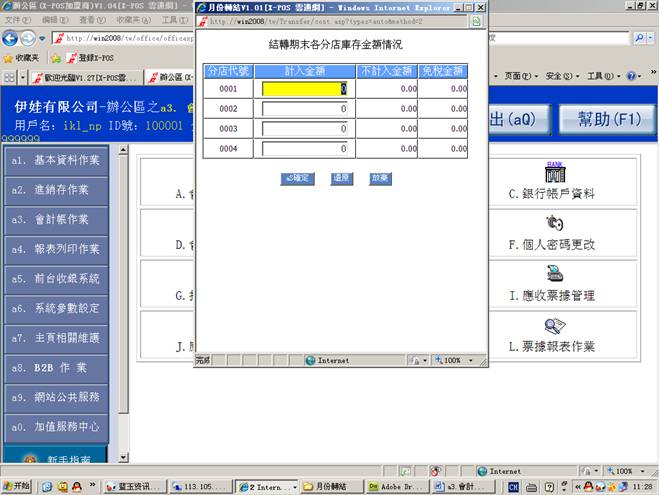659x495 pixels.
Task: Open the receivable bills management icon
Action: point(554,273)
